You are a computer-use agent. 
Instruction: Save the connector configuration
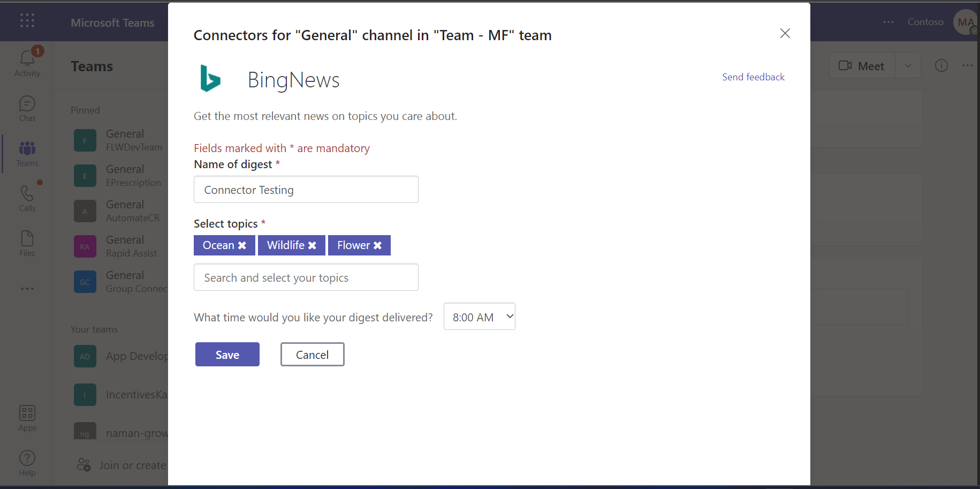coord(227,355)
